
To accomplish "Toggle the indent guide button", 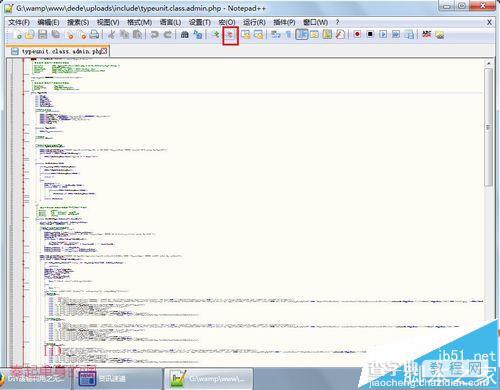I will [302, 35].
